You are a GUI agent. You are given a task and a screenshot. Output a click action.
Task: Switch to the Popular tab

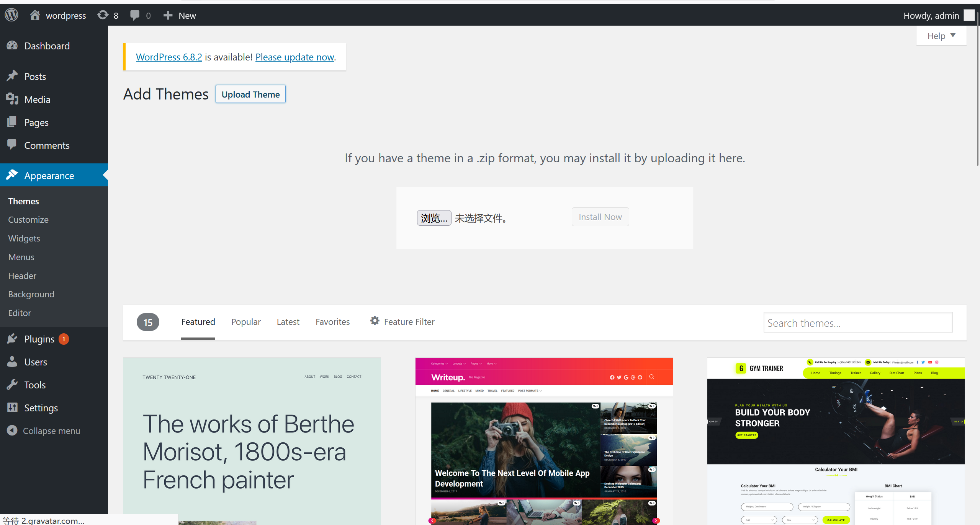(x=246, y=322)
